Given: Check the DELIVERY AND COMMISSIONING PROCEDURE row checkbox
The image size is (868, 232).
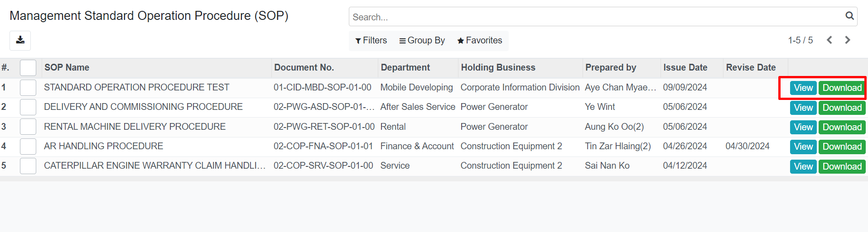Looking at the screenshot, I should click(28, 107).
